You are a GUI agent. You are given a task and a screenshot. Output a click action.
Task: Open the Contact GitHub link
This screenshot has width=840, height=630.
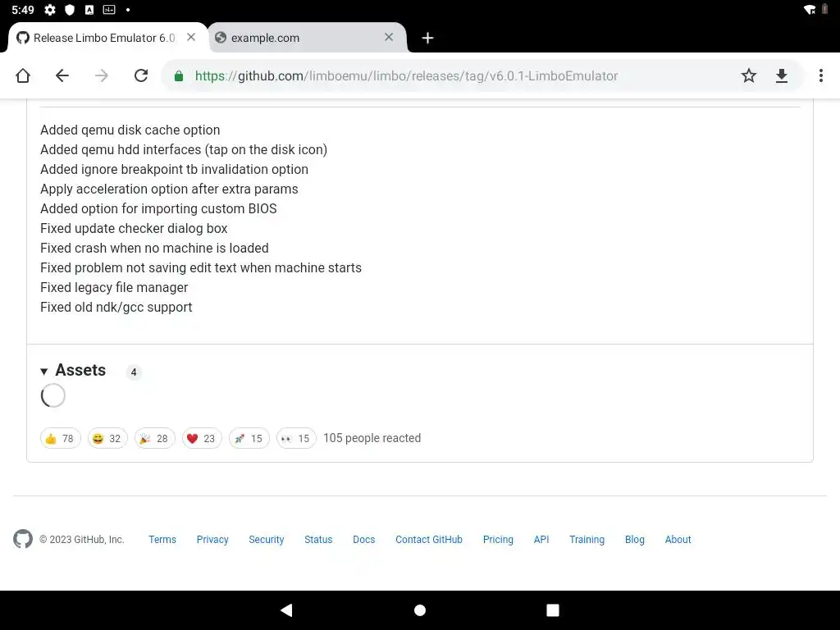429,540
